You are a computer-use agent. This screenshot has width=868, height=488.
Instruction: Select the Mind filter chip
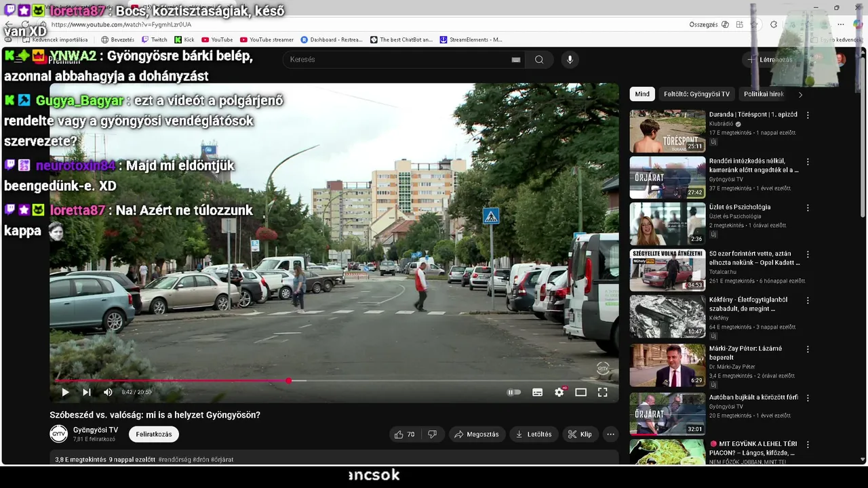point(642,94)
